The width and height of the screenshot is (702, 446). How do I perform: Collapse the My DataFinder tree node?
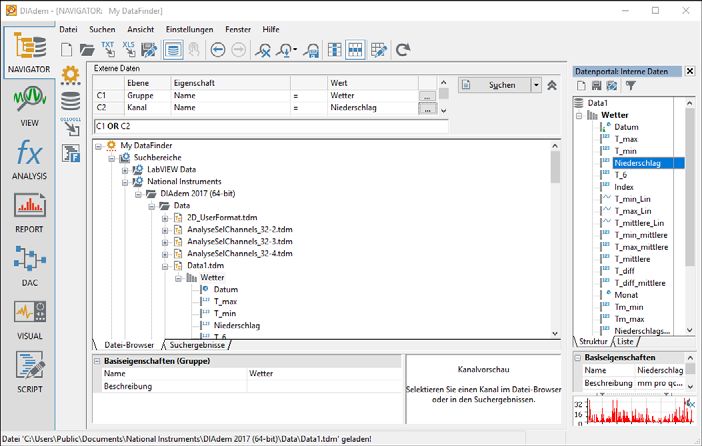click(98, 146)
